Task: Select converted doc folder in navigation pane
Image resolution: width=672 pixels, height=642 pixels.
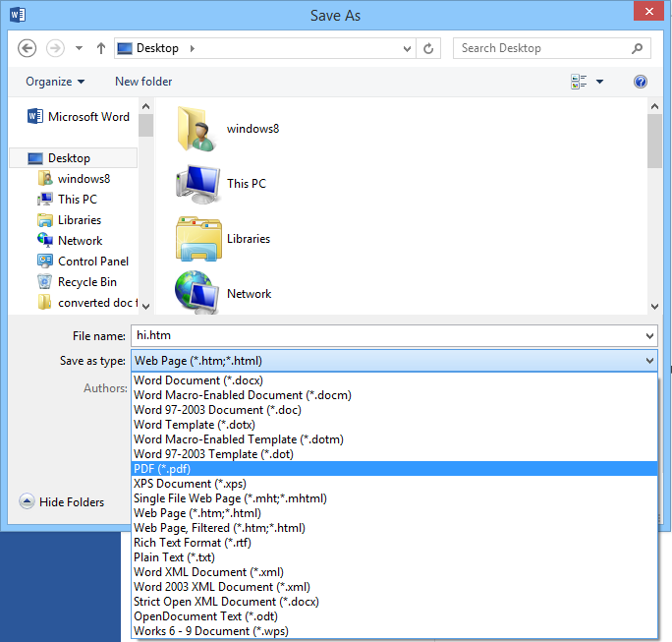Action: [87, 303]
